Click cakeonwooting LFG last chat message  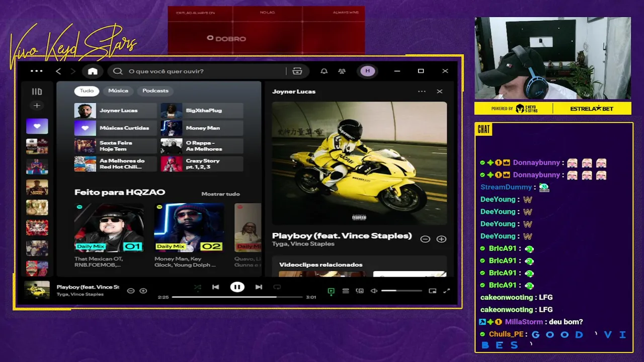pos(516,310)
